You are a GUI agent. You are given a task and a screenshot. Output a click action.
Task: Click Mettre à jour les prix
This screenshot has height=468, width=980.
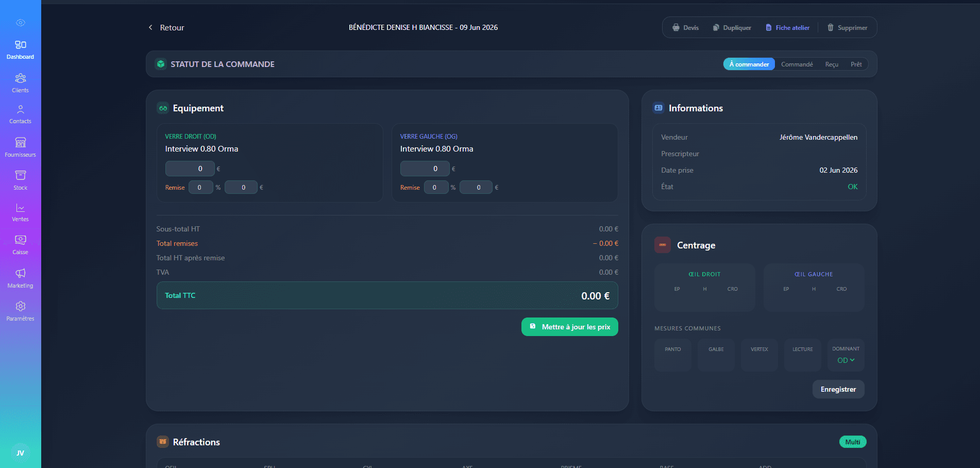coord(570,327)
